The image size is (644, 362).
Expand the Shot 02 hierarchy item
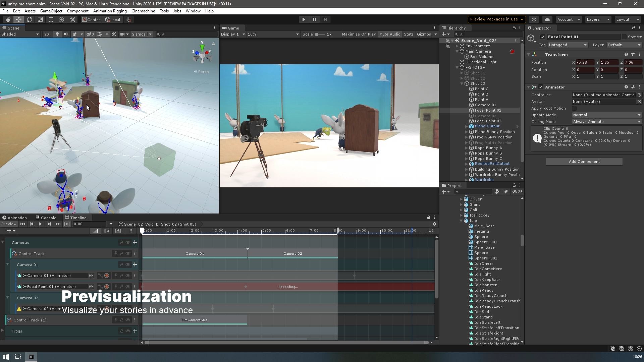[x=462, y=78]
